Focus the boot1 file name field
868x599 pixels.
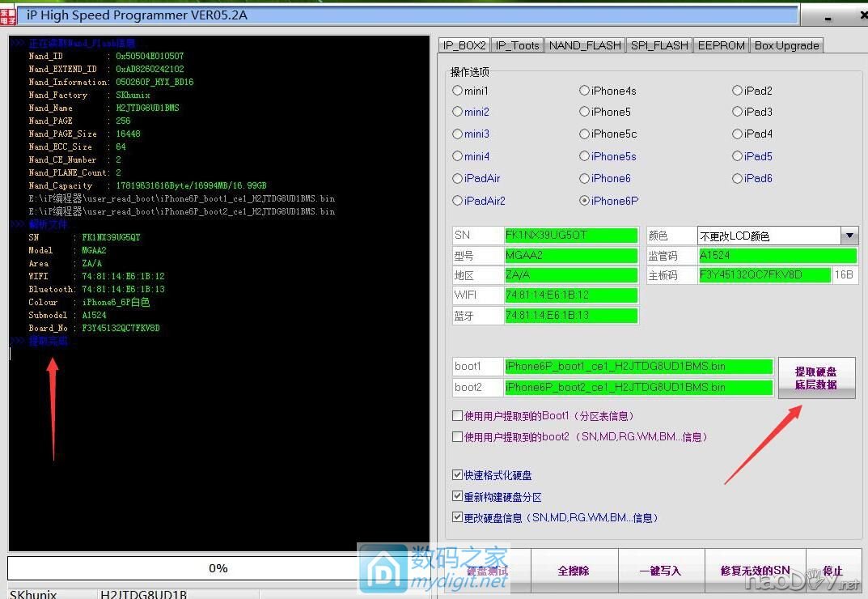click(x=637, y=367)
